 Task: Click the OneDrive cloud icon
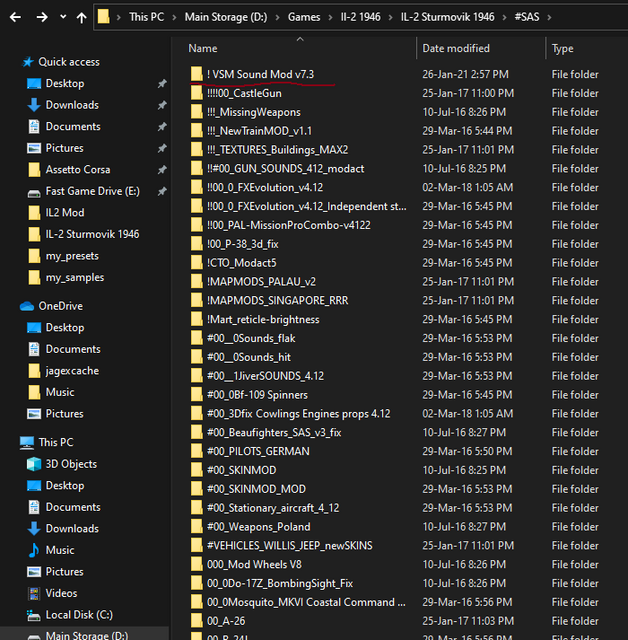pyautogui.click(x=27, y=306)
